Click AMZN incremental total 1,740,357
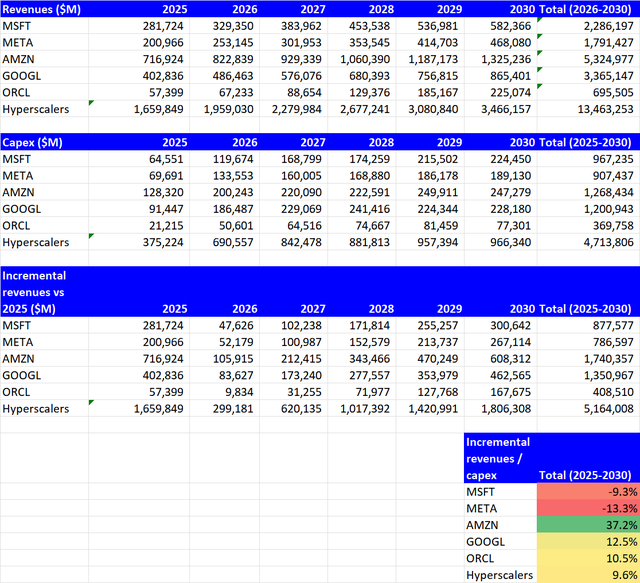Viewport: 640px width, 583px height. (x=588, y=359)
